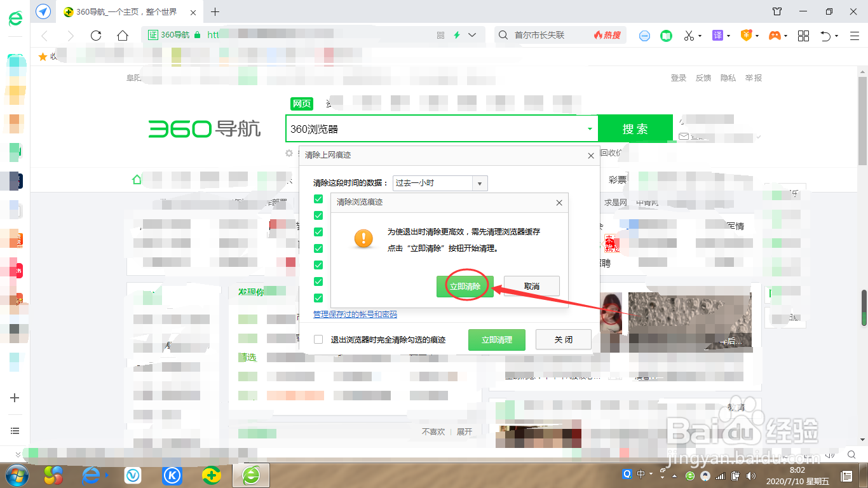Screen dimensions: 868x488
Task: Click the blue compass icon beside the tab
Action: (43, 11)
